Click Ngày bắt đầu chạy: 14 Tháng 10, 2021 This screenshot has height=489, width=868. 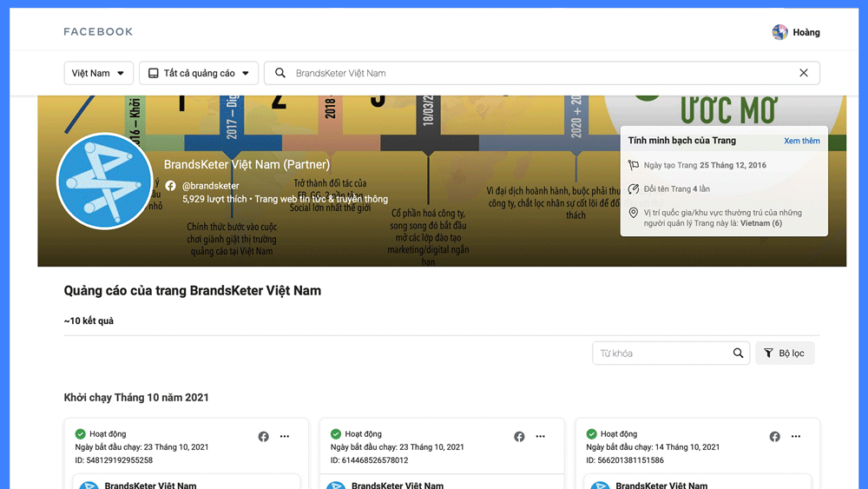(x=654, y=447)
